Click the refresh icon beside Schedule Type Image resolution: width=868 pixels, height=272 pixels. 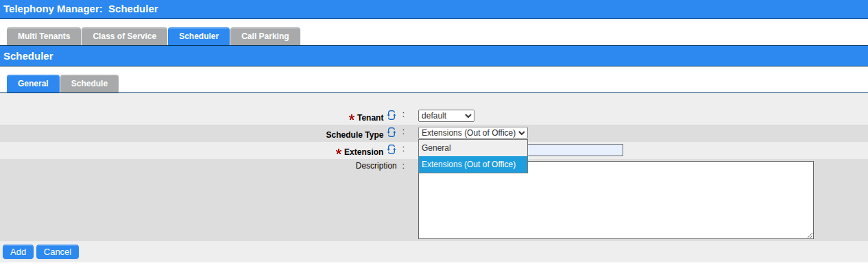point(391,132)
